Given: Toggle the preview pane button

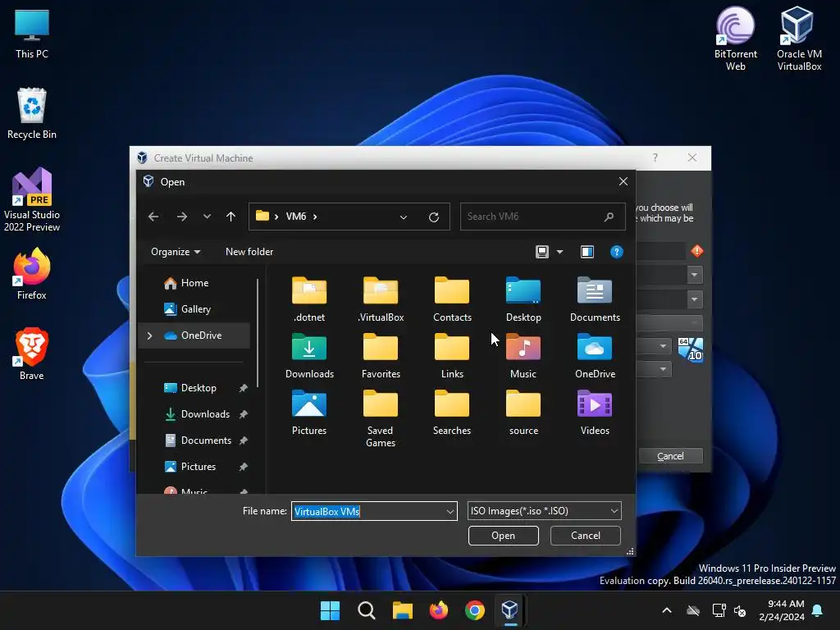Looking at the screenshot, I should click(x=587, y=252).
